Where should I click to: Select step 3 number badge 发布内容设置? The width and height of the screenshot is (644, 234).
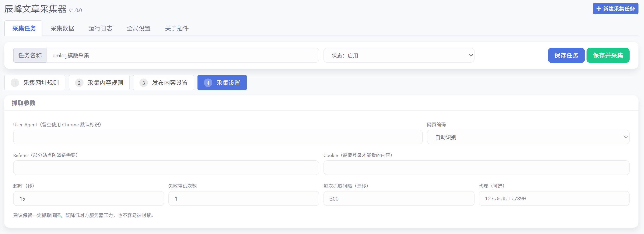pyautogui.click(x=143, y=83)
